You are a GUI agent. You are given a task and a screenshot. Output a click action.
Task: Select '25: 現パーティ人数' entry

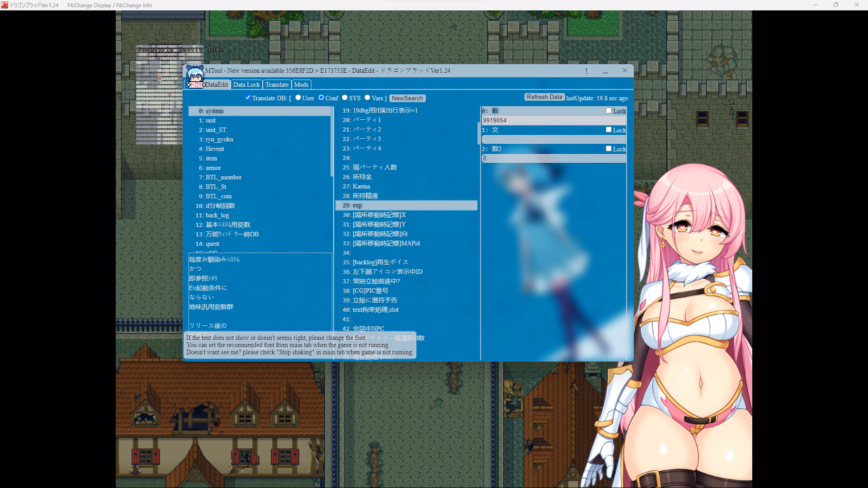tap(406, 168)
